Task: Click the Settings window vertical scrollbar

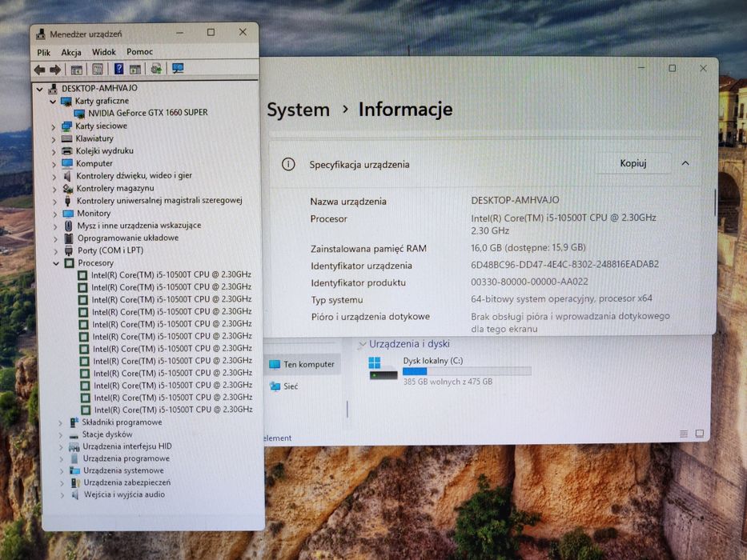Action: (x=715, y=203)
